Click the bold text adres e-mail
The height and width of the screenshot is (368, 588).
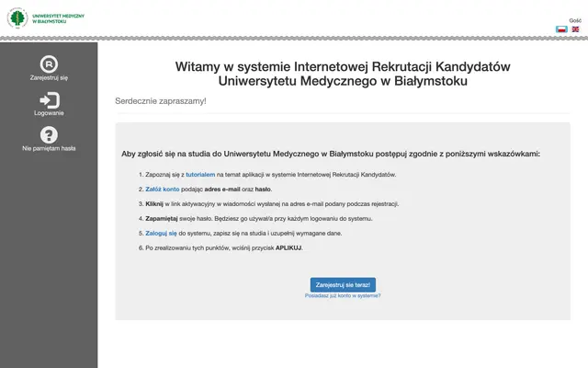222,190
